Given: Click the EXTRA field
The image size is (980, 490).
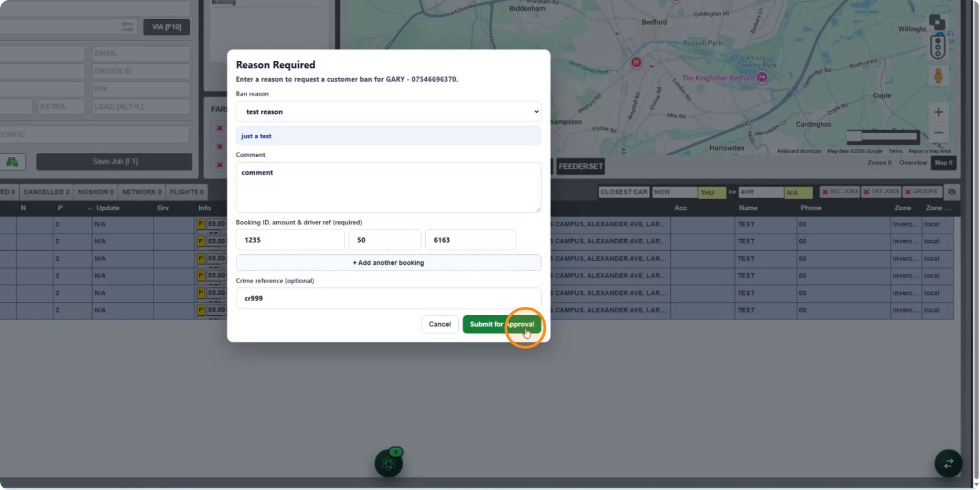Looking at the screenshot, I should coord(61,107).
